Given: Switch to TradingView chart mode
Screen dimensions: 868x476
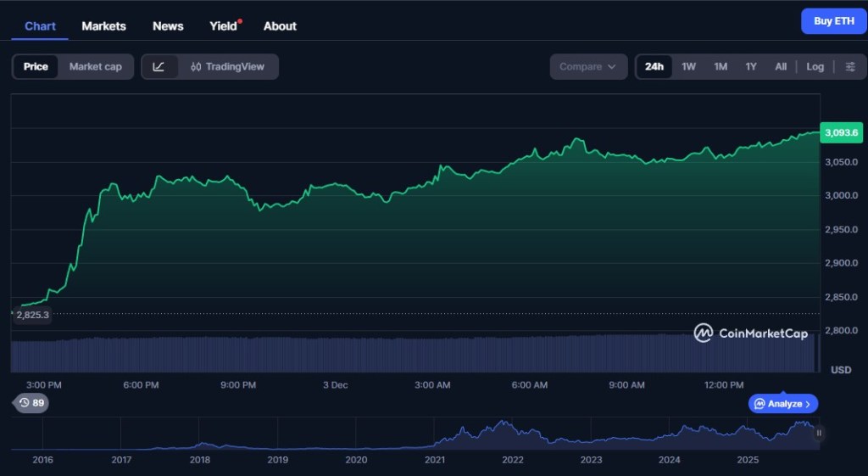Looking at the screenshot, I should (x=227, y=66).
